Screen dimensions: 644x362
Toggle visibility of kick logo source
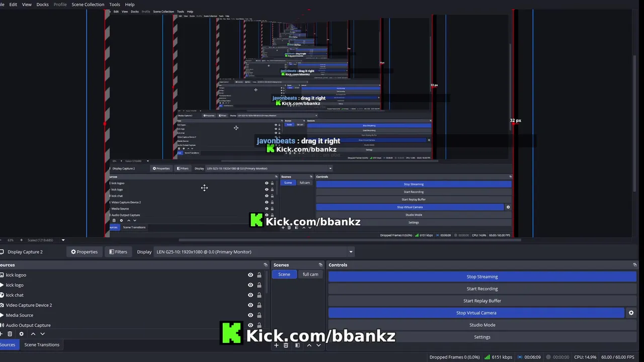pyautogui.click(x=251, y=285)
